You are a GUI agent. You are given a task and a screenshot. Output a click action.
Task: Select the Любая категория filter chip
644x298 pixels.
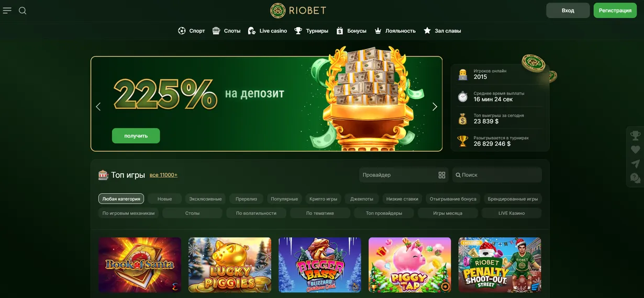121,199
